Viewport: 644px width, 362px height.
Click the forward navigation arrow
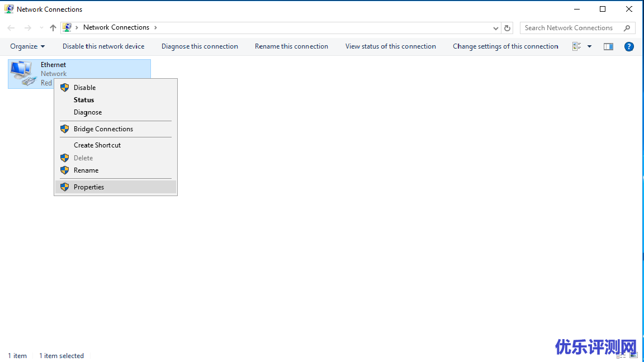point(28,28)
